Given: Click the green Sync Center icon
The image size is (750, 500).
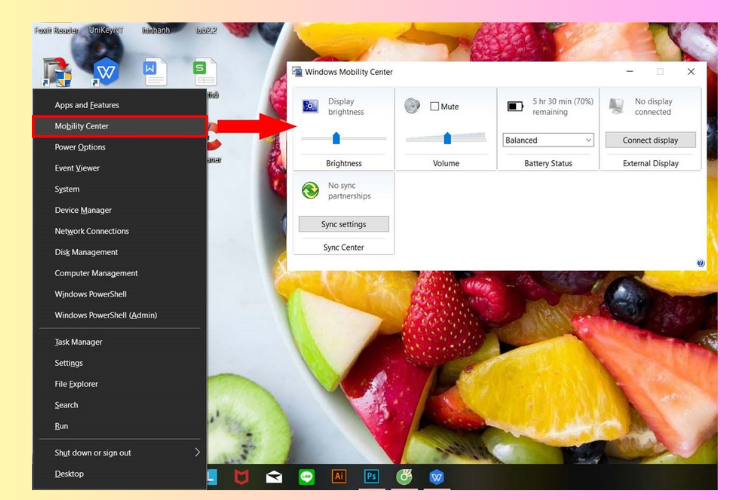Looking at the screenshot, I should coord(310,190).
